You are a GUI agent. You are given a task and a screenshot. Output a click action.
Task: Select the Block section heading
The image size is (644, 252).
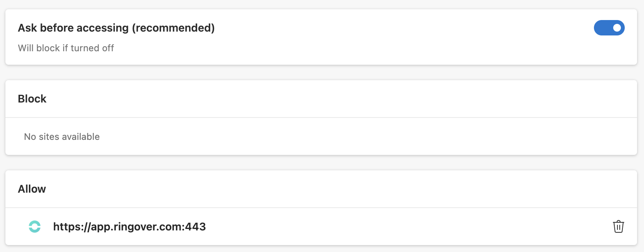point(32,99)
